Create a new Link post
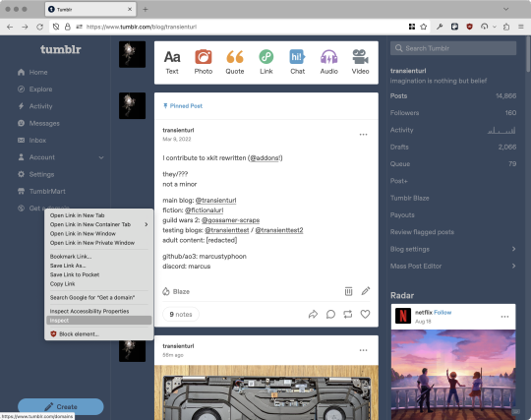The height and width of the screenshot is (420, 531). [x=266, y=62]
